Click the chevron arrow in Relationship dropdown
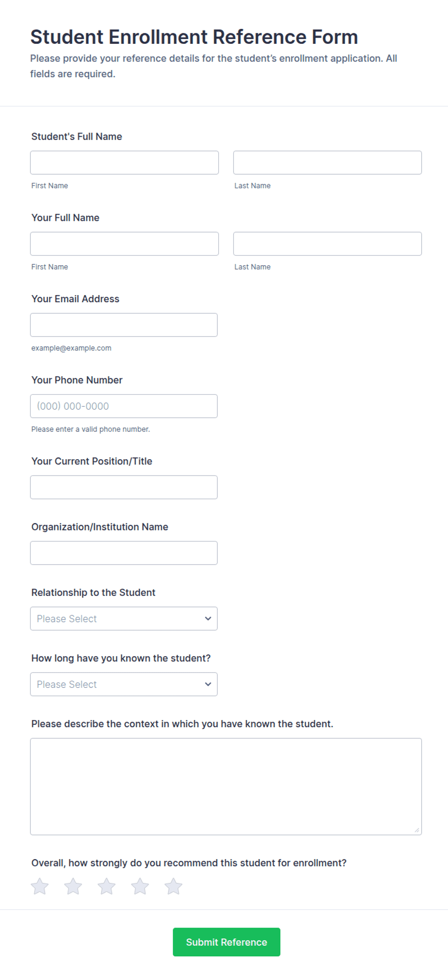 click(x=208, y=619)
